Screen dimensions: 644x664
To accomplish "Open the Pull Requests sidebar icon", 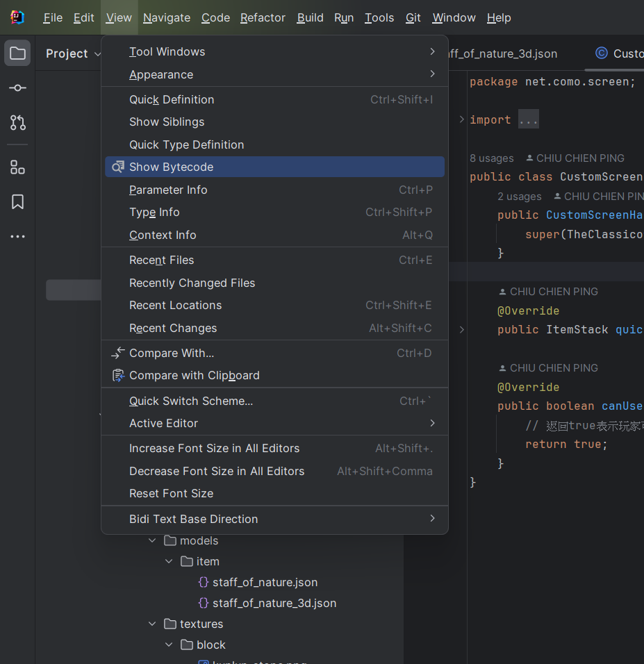I will click(x=17, y=123).
